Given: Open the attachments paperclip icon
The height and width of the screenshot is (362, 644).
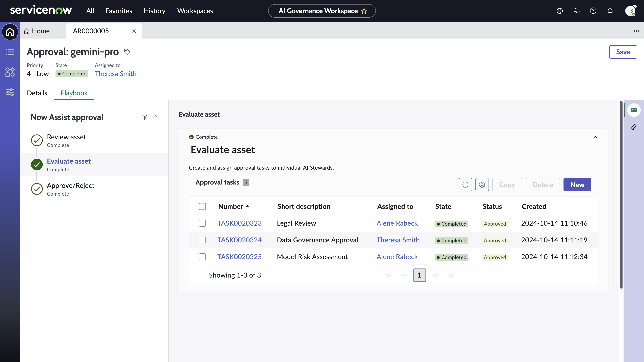Looking at the screenshot, I should click(x=634, y=127).
